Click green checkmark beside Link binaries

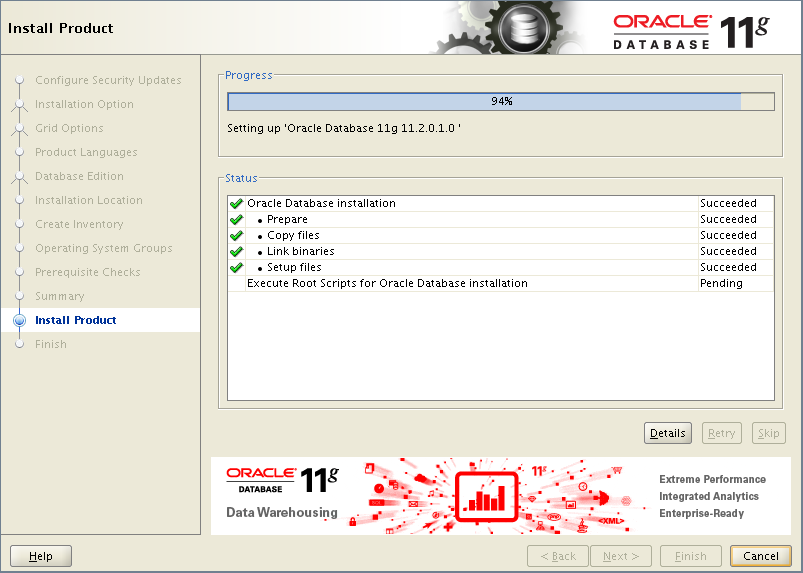point(236,251)
